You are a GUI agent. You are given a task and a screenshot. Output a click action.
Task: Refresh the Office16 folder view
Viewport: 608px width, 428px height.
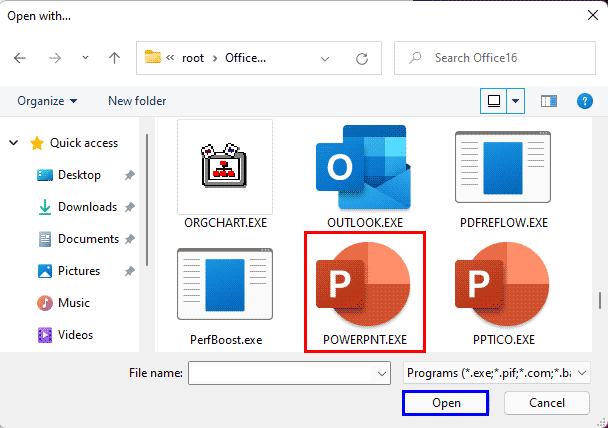point(362,59)
